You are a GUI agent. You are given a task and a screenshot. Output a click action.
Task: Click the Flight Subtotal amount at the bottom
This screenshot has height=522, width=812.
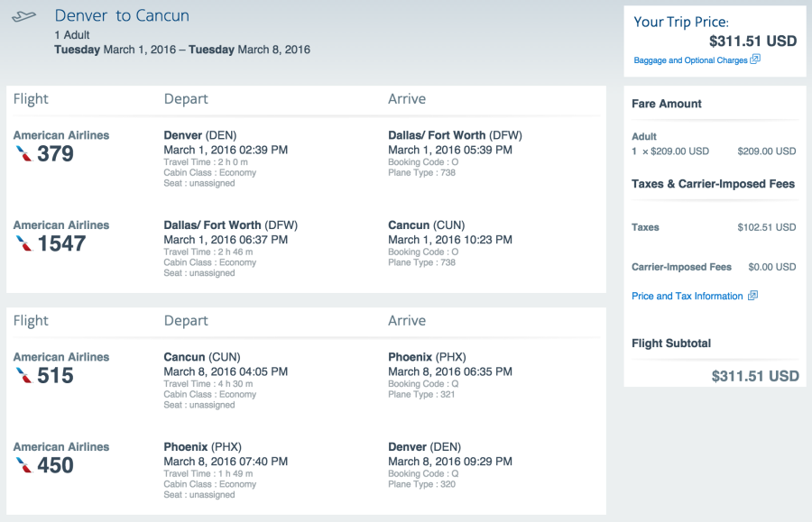click(x=754, y=376)
